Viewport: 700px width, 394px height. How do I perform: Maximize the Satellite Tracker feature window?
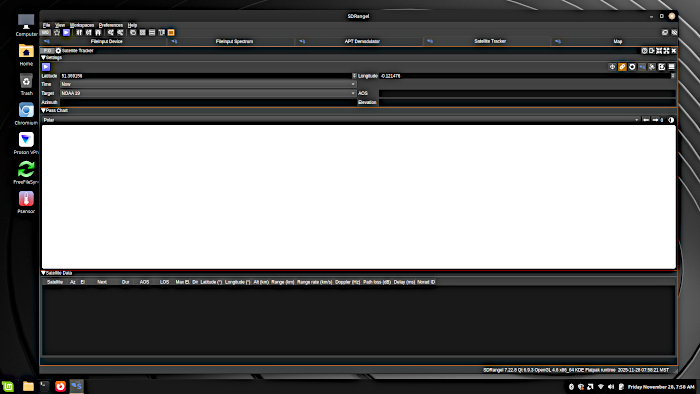(x=667, y=51)
